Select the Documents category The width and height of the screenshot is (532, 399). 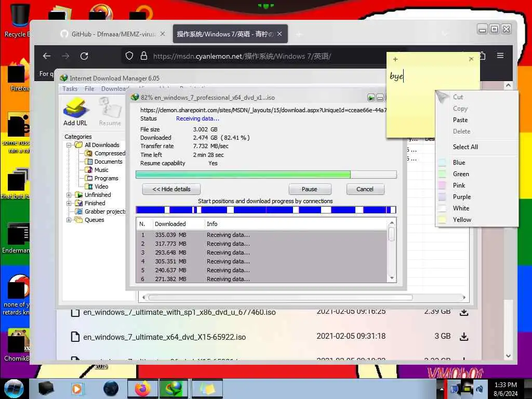pos(104,162)
